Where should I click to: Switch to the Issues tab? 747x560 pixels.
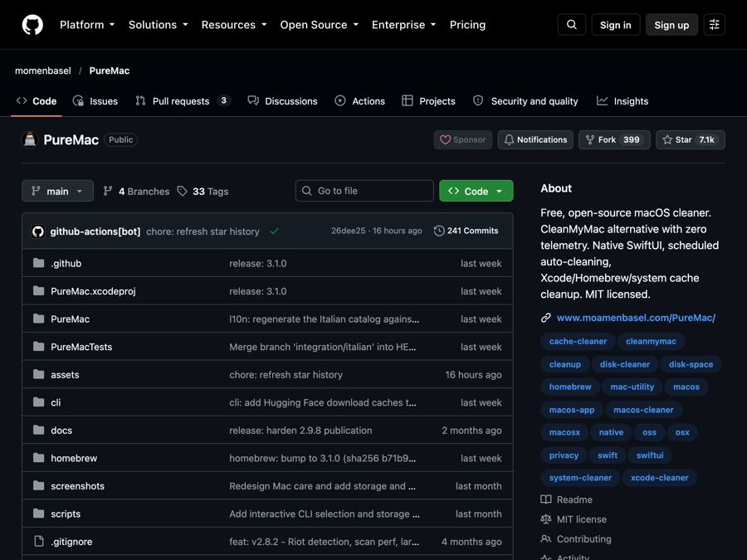point(95,101)
